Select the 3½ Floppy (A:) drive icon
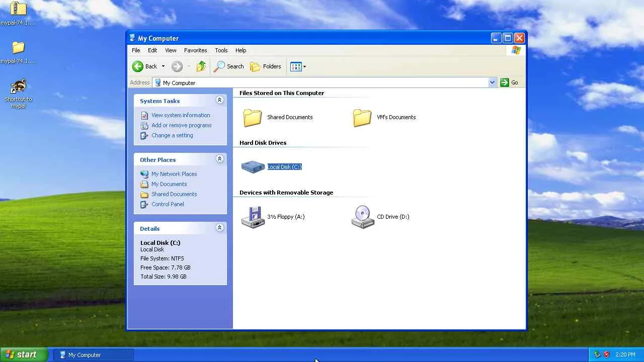The image size is (644, 362). (x=253, y=217)
